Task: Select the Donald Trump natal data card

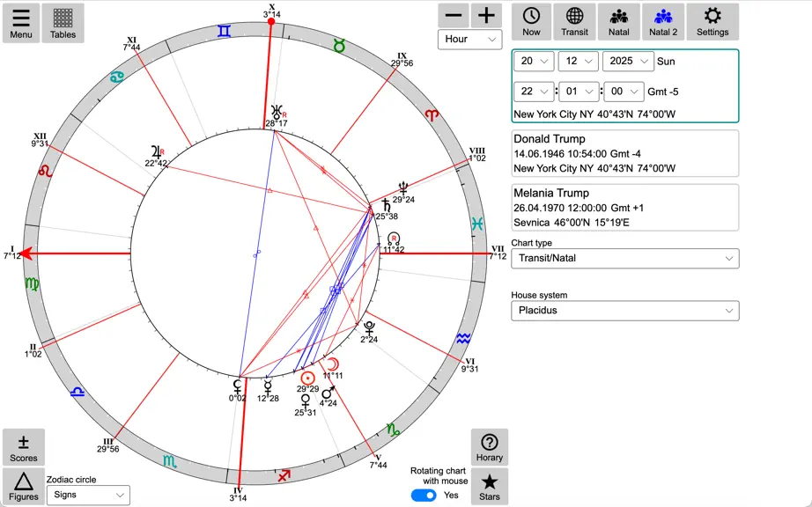Action: (x=625, y=154)
